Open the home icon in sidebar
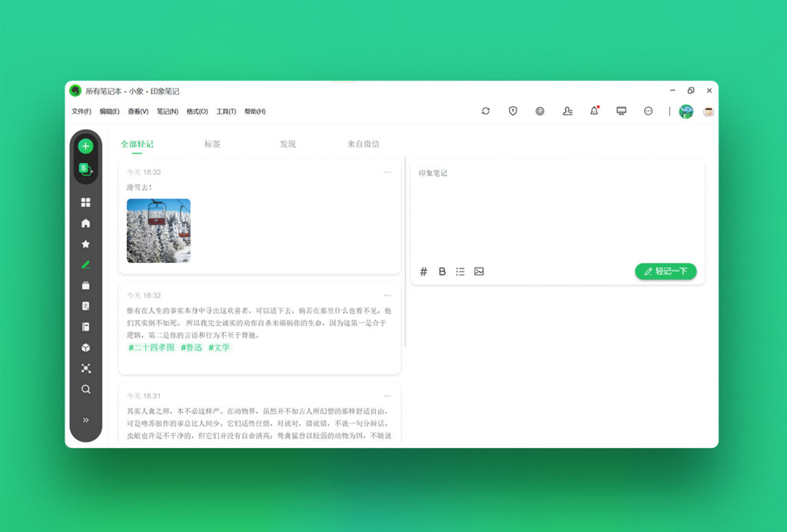Screen dimensions: 787x532 pos(85,223)
